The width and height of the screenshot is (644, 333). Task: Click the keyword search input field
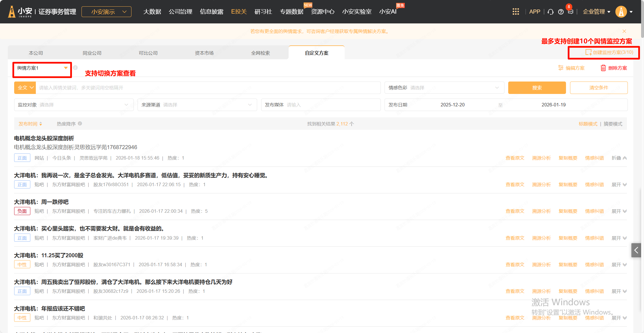coord(208,88)
